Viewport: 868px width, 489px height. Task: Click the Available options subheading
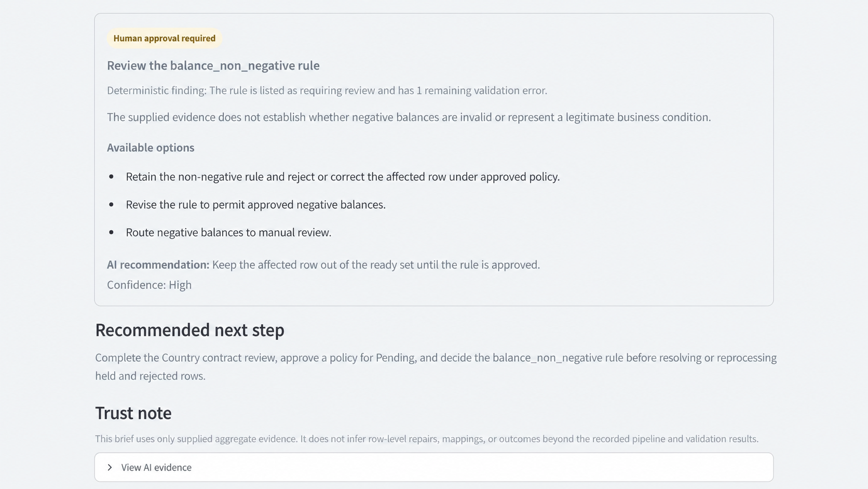[x=151, y=148]
